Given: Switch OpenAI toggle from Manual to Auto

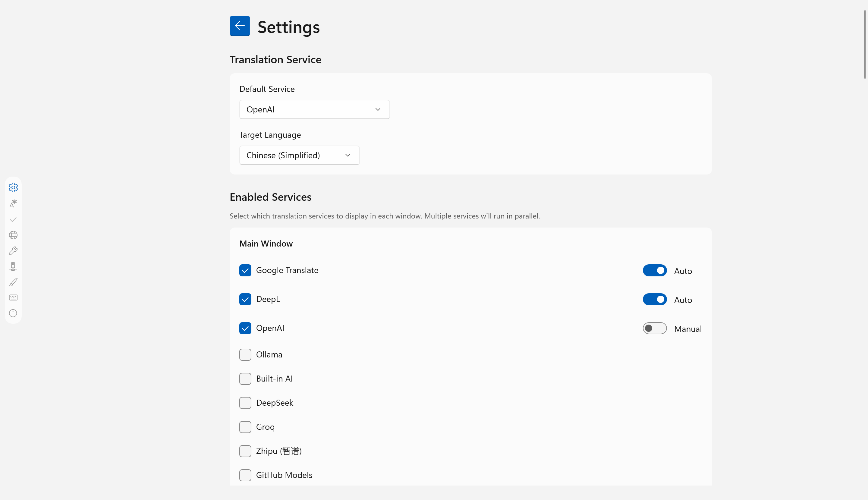Looking at the screenshot, I should pyautogui.click(x=654, y=328).
